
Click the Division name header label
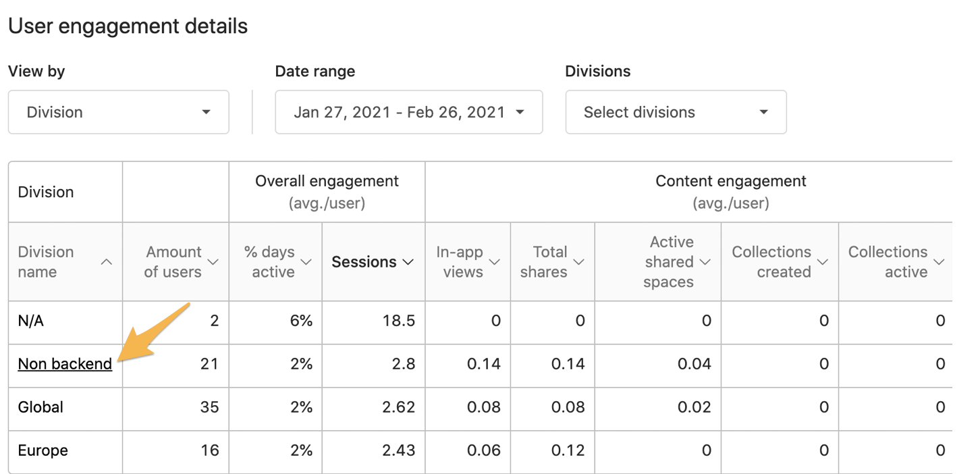click(x=46, y=262)
